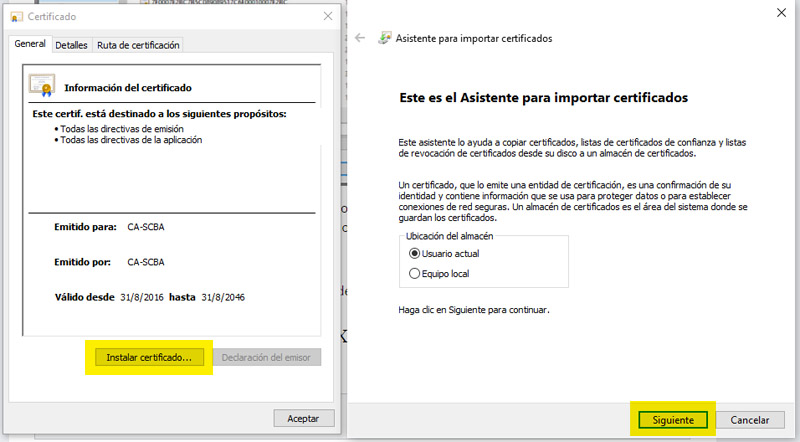Screen dimensions: 800x442
Task: Click the import certificates wizard icon
Action: pos(384,38)
